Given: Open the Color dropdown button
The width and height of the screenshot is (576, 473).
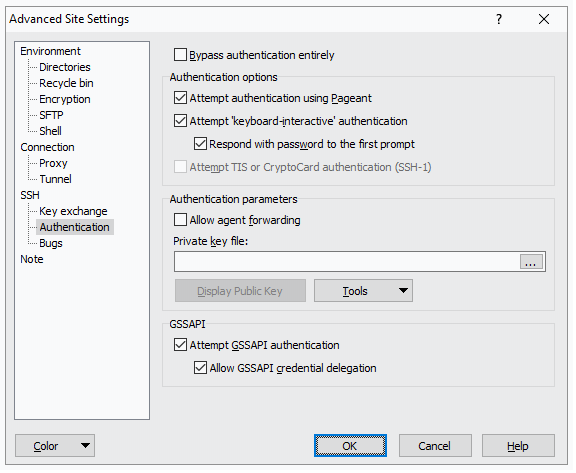Looking at the screenshot, I should coord(55,446).
